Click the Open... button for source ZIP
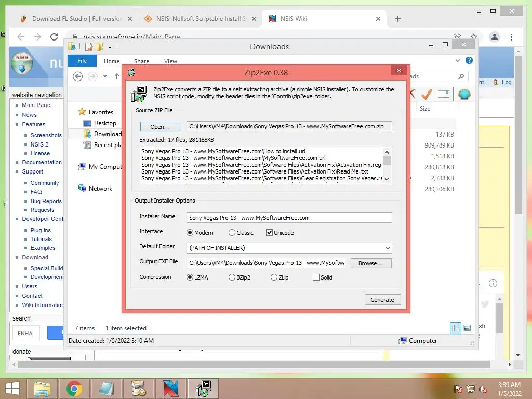 point(160,127)
